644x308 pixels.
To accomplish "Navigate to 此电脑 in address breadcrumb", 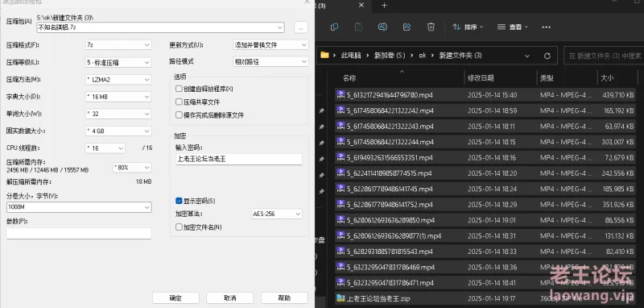I will click(x=351, y=56).
